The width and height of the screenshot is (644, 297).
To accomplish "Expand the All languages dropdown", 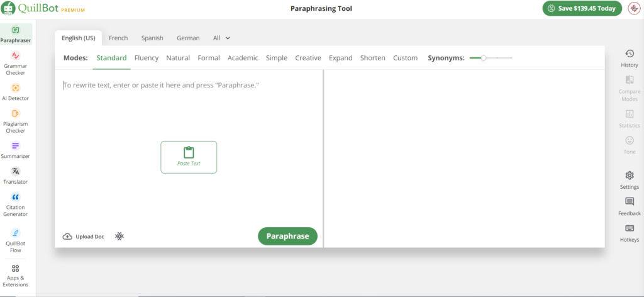I will [x=222, y=38].
